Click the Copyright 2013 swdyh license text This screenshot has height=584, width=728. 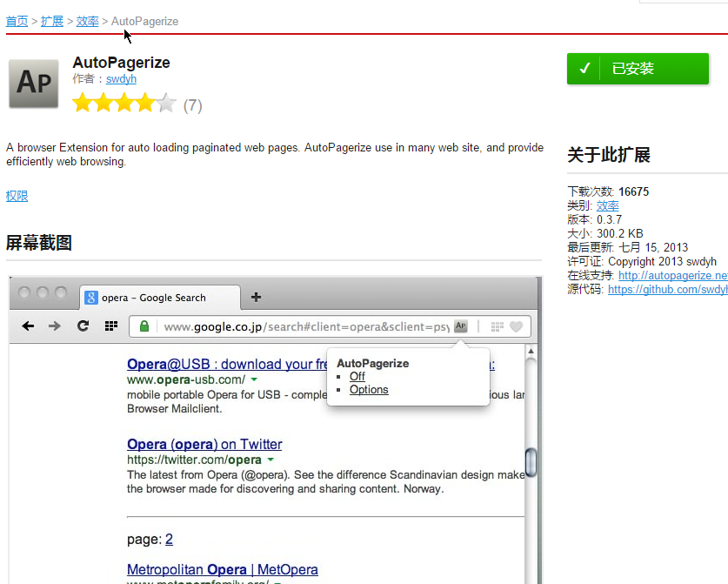tap(663, 262)
